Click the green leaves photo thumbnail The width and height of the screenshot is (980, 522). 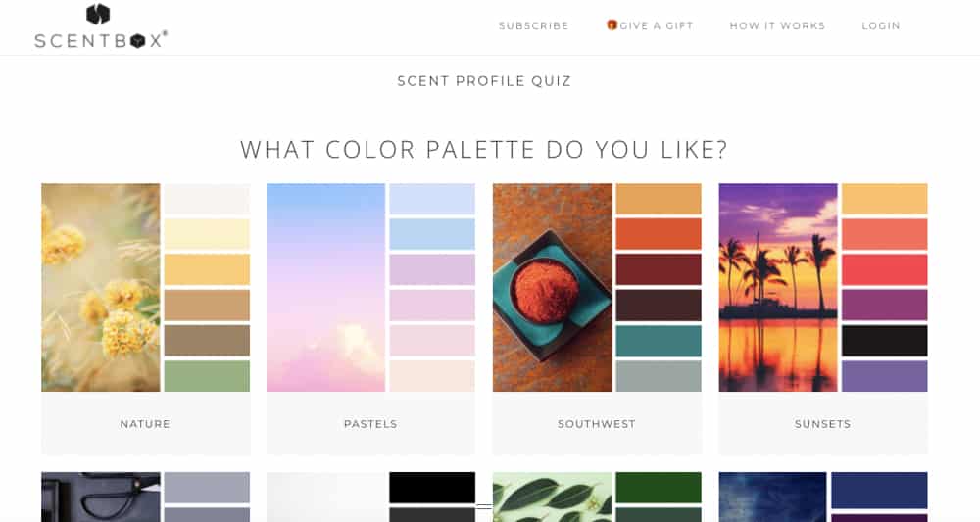pos(552,498)
